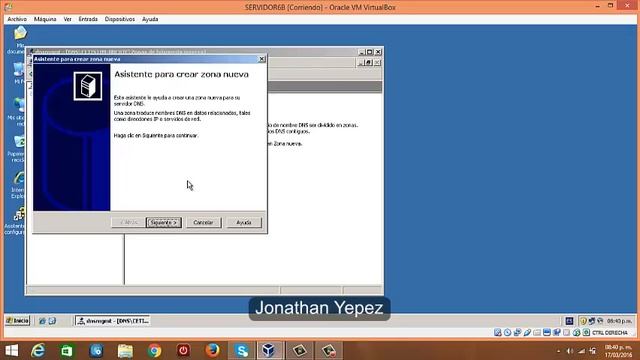Open the File Explorer folder taskbar icon
The width and height of the screenshot is (640, 360).
[x=125, y=351]
